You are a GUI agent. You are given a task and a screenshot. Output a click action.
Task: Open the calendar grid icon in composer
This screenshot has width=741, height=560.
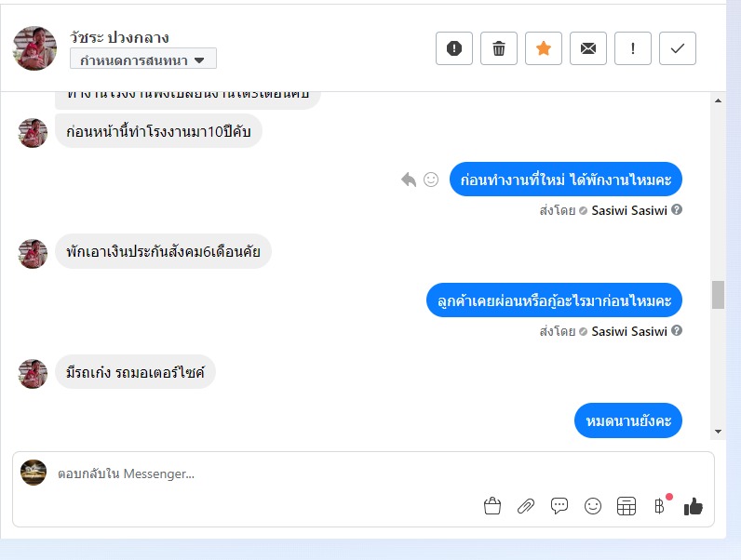[x=626, y=506]
